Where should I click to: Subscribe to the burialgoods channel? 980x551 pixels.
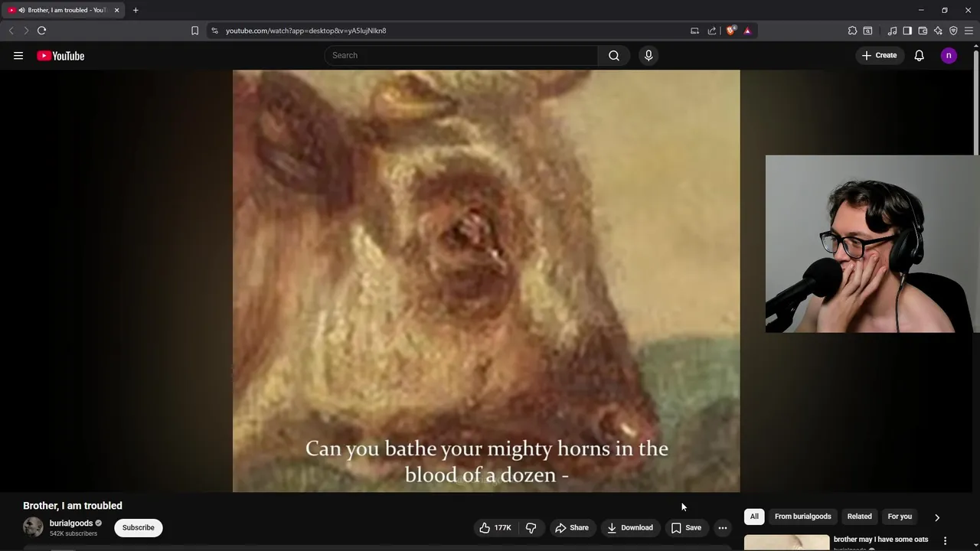[139, 527]
